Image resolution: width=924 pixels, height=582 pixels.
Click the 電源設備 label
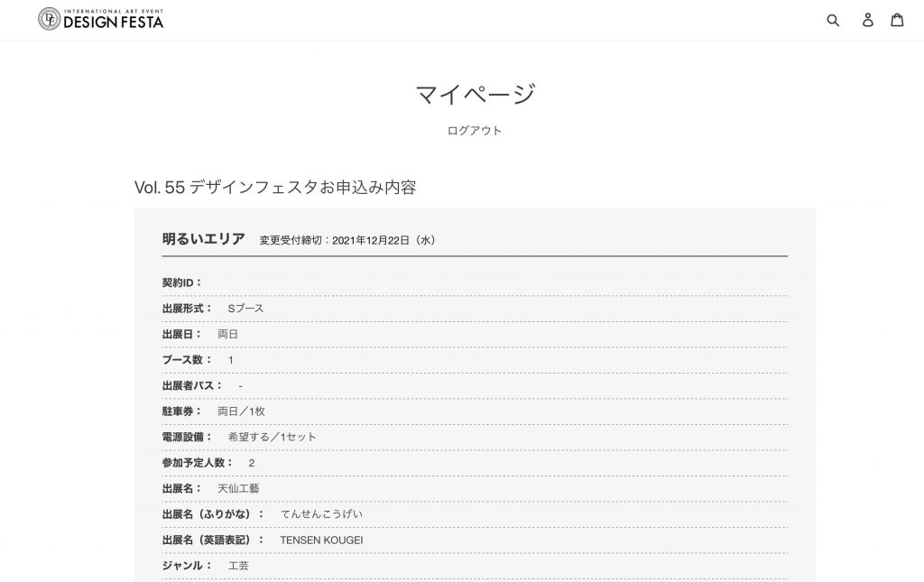(187, 437)
